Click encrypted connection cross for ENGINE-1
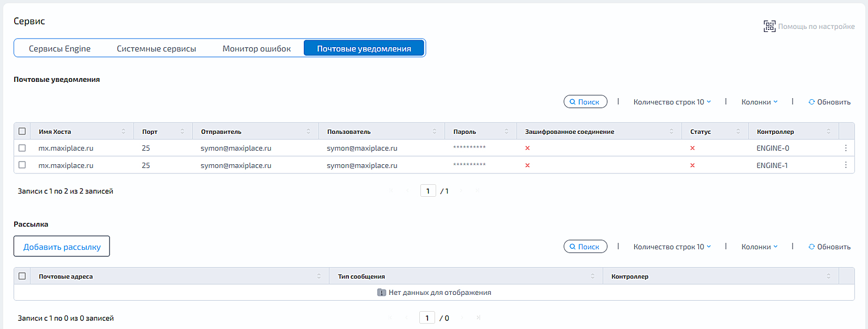The height and width of the screenshot is (329, 868). (x=527, y=165)
